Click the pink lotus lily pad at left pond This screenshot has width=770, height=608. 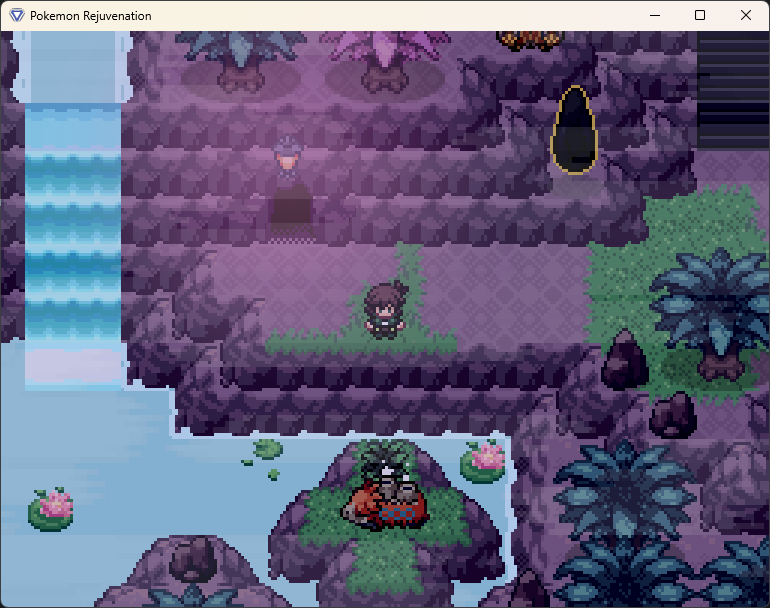pos(51,510)
